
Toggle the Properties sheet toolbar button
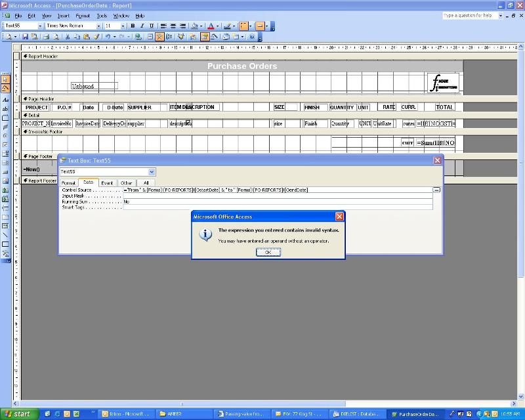pos(205,37)
